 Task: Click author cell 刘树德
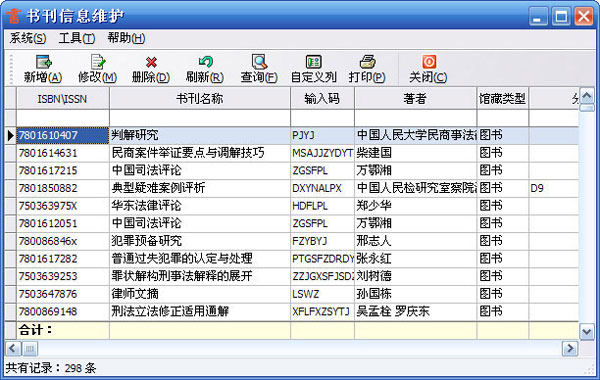(x=416, y=276)
